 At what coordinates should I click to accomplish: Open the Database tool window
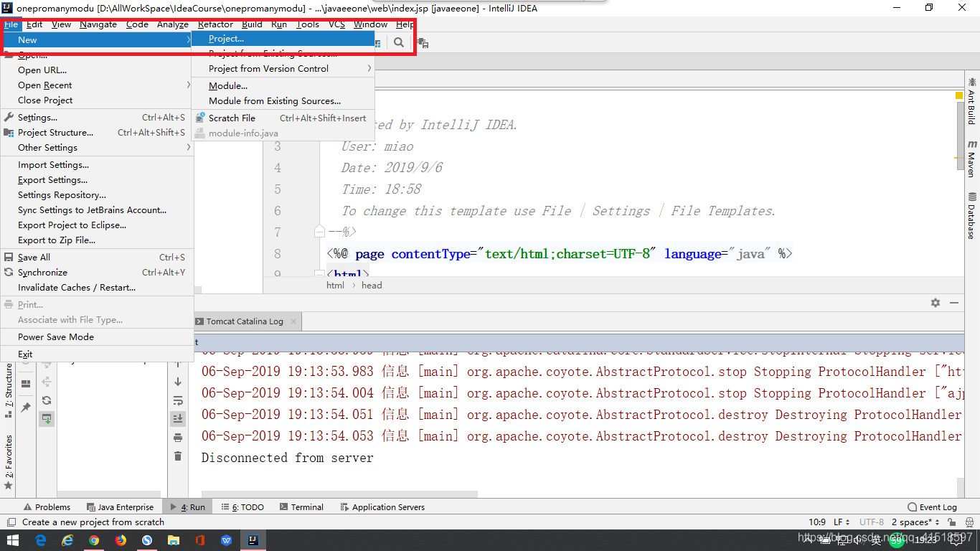[971, 216]
